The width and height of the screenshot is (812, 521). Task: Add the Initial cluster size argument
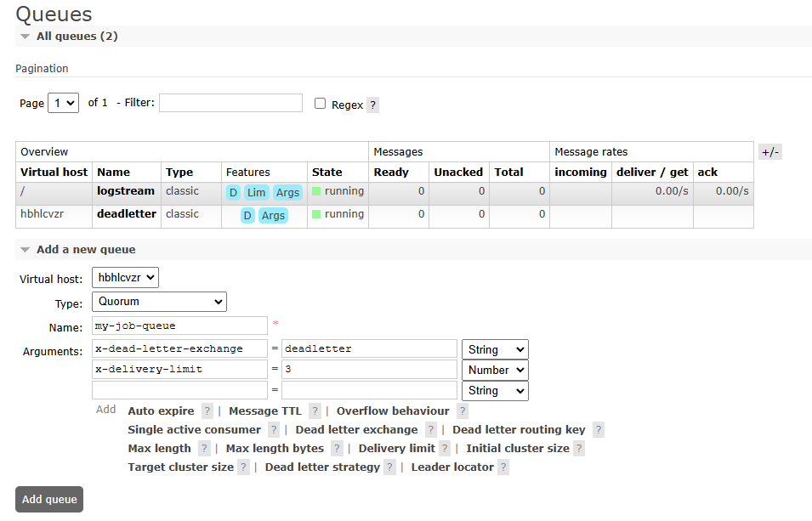click(518, 449)
